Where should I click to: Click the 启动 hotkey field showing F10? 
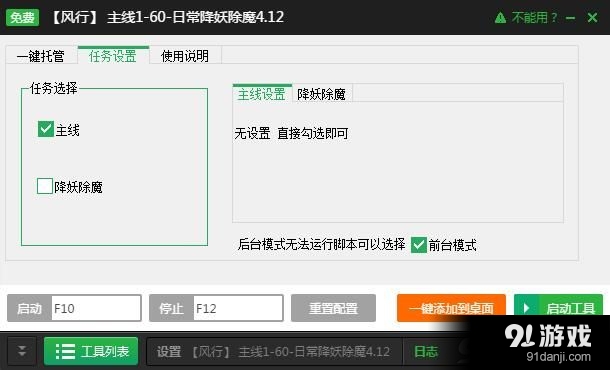point(96,308)
